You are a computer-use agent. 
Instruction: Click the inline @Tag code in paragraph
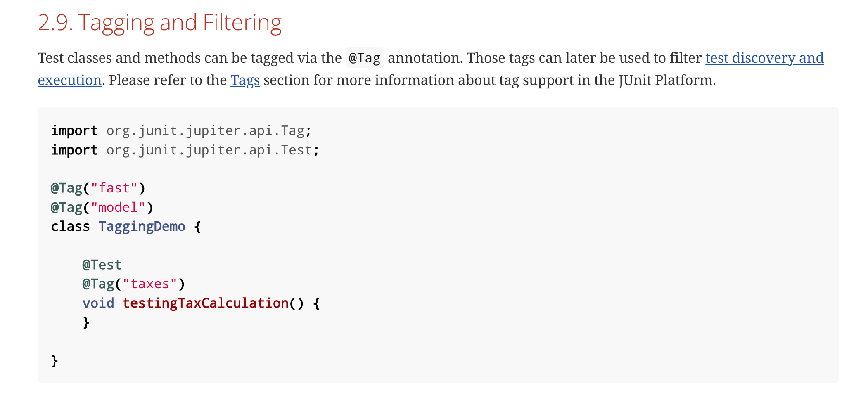click(x=365, y=58)
